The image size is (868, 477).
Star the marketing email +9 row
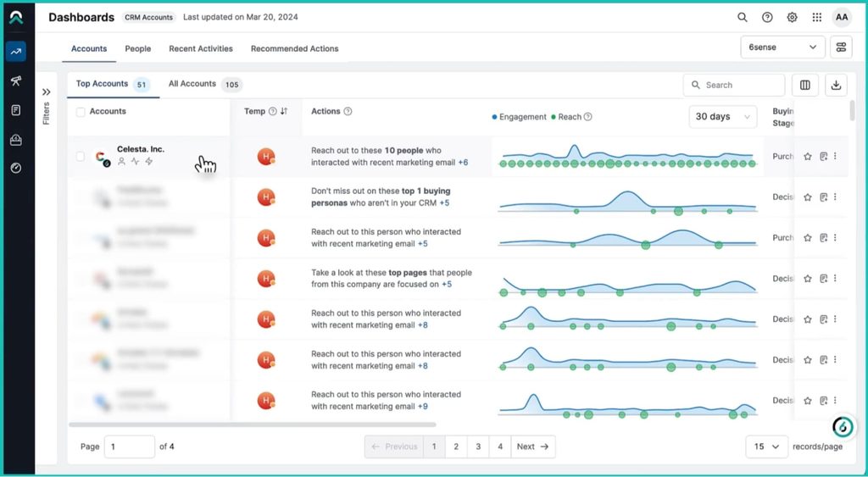(808, 401)
